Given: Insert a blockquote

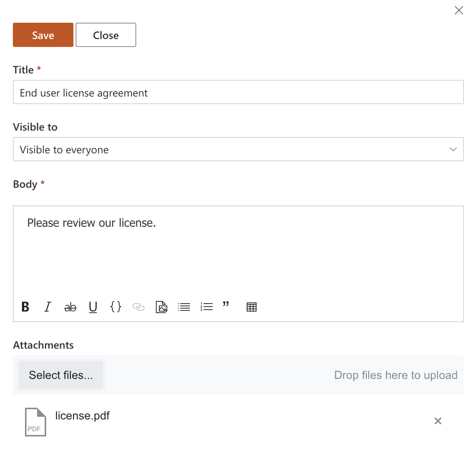Looking at the screenshot, I should tap(226, 307).
